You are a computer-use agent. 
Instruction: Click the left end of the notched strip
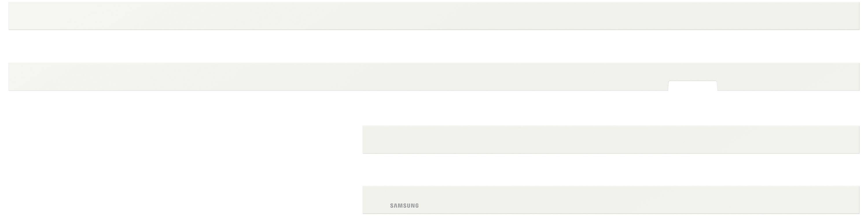[x=14, y=77]
